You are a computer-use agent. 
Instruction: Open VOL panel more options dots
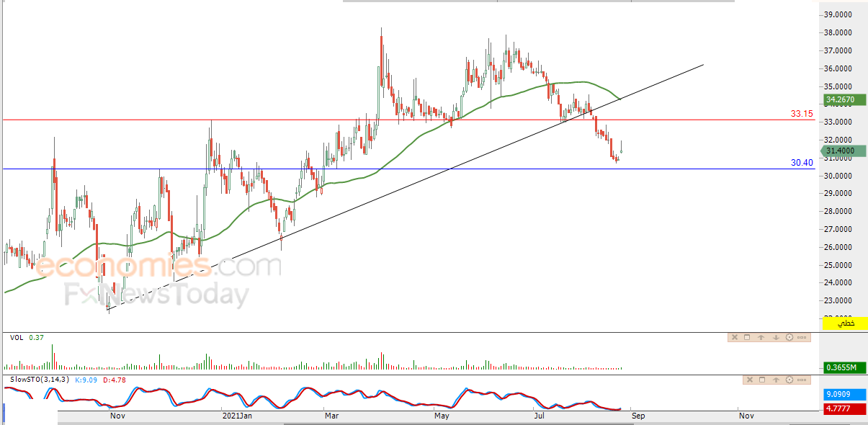[x=802, y=337]
